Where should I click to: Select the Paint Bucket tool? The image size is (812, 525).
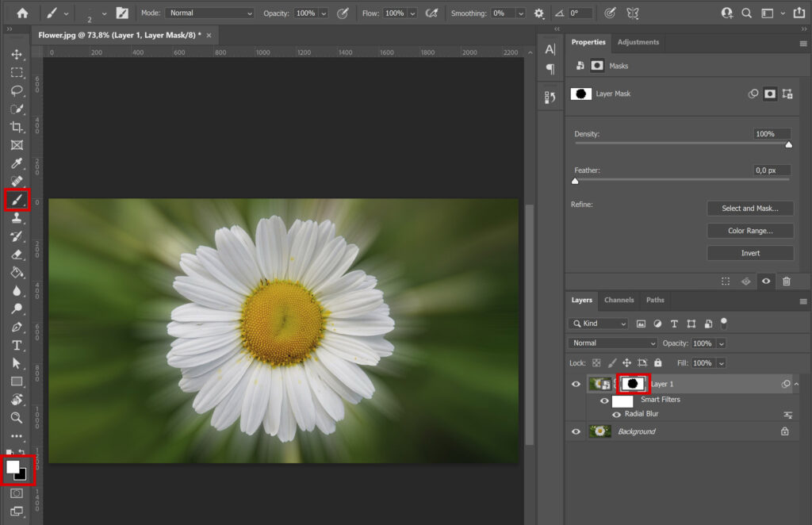click(x=17, y=273)
